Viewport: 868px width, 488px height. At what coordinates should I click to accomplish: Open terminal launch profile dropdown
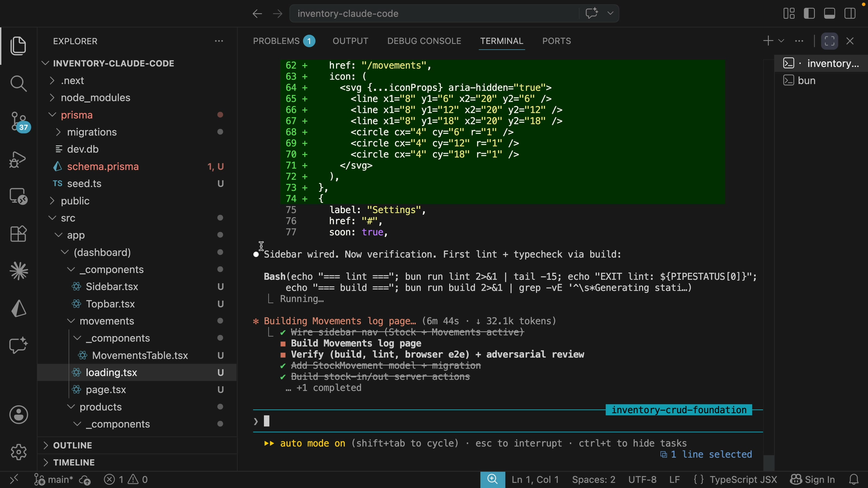click(781, 41)
